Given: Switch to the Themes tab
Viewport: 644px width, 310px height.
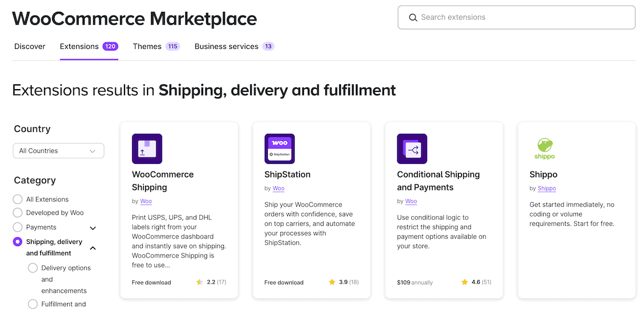Looking at the screenshot, I should pyautogui.click(x=147, y=46).
